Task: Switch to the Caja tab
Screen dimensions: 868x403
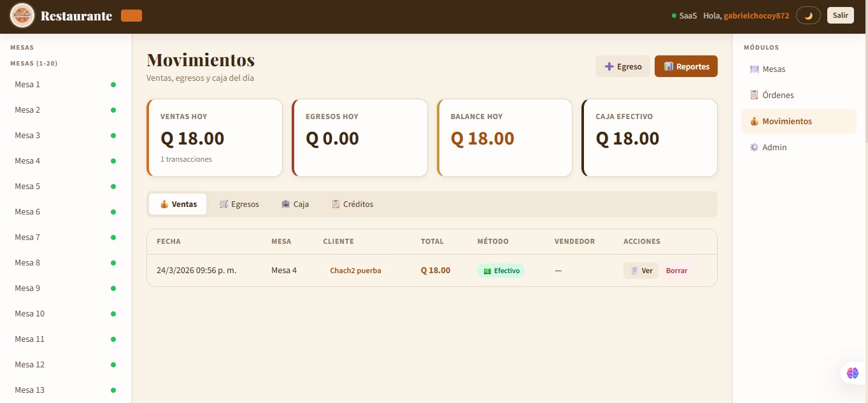Action: coord(295,204)
